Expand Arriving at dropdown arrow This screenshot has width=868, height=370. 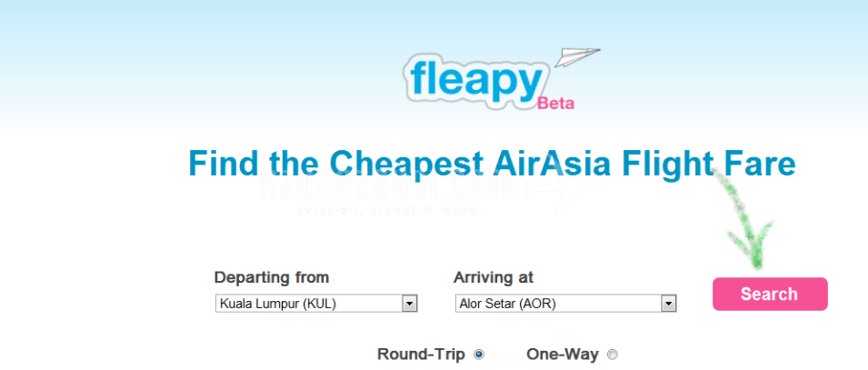click(x=669, y=304)
